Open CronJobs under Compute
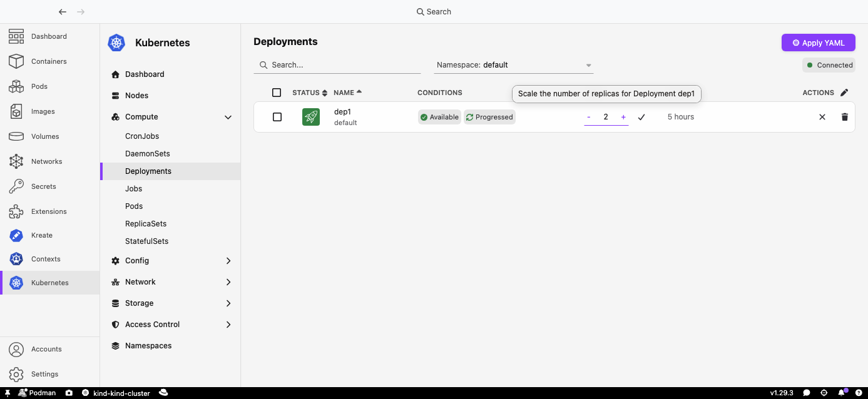 click(x=142, y=136)
